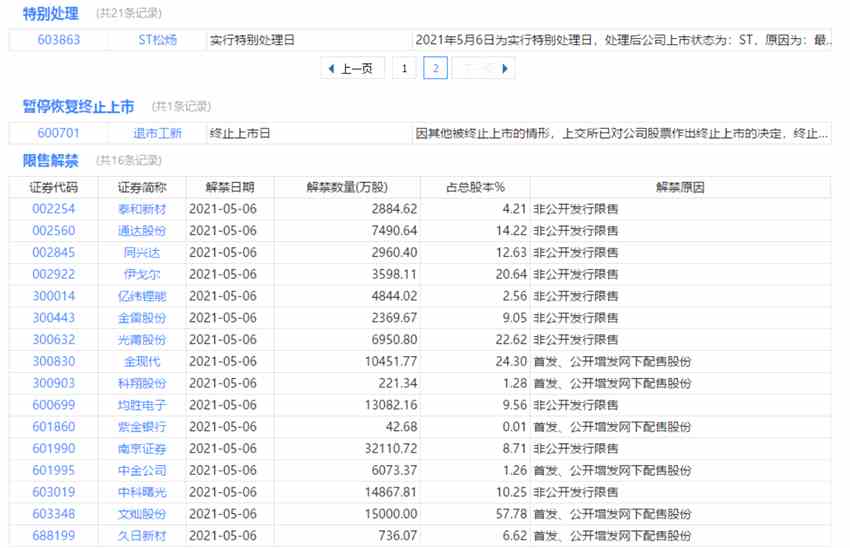Click unlock quantity 13082.16 value

[x=391, y=405]
